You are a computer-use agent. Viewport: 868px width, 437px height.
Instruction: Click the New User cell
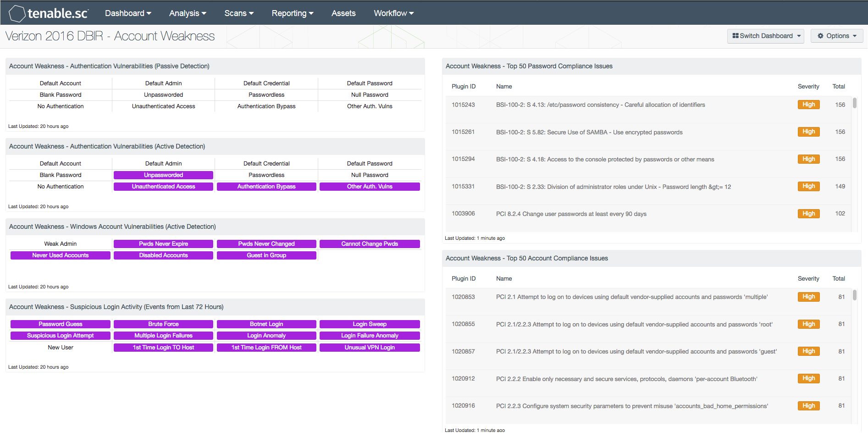(x=61, y=348)
